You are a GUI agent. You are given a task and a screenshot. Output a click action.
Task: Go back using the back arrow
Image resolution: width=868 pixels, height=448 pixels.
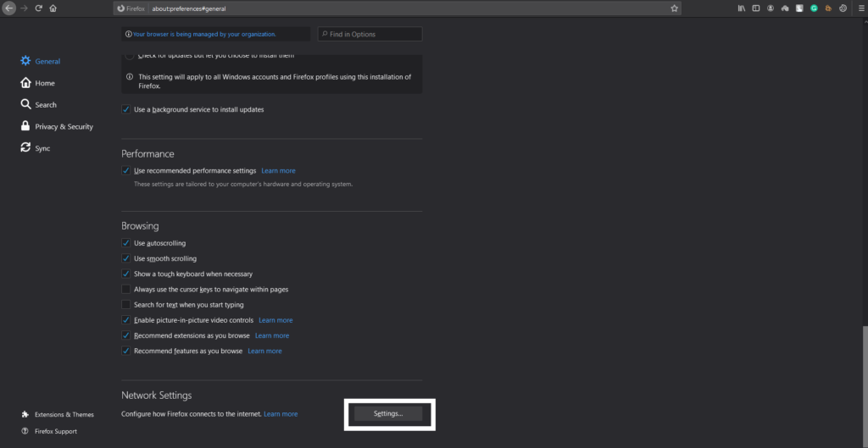(x=8, y=8)
